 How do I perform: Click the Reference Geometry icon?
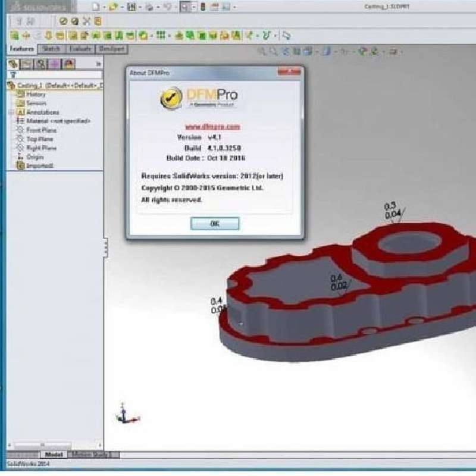(x=249, y=36)
